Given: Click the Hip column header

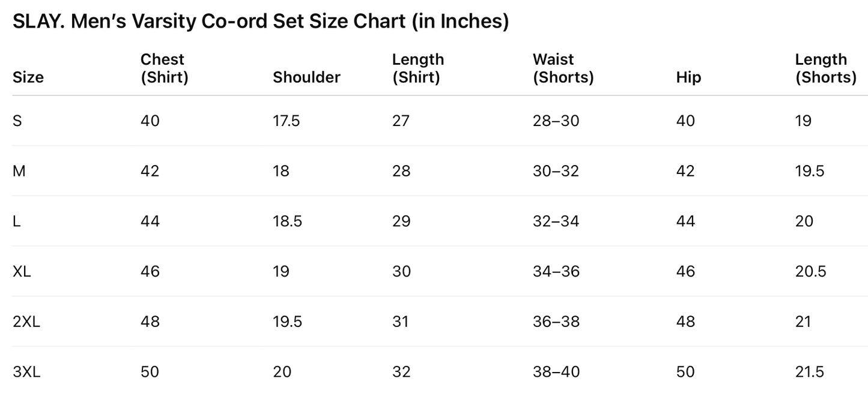Looking at the screenshot, I should (688, 77).
